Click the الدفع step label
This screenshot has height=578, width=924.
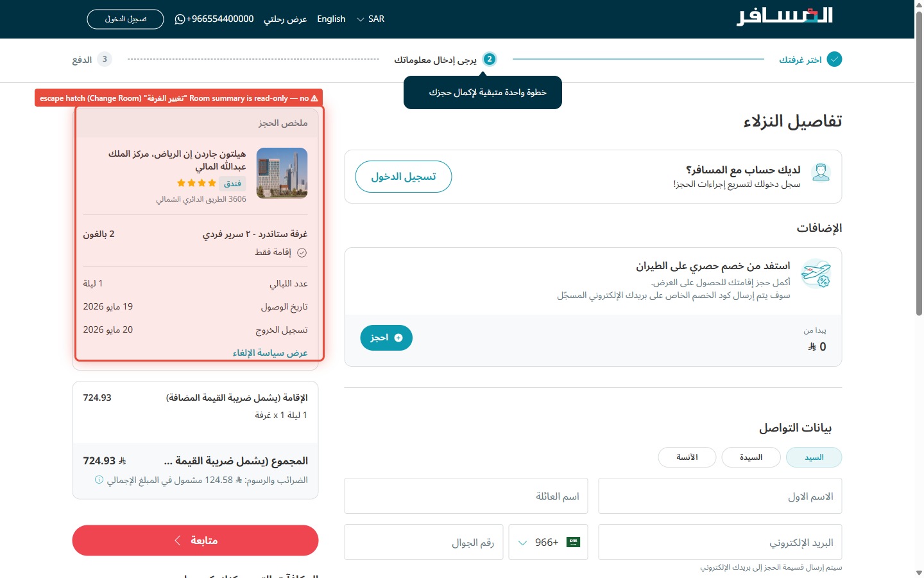(82, 60)
